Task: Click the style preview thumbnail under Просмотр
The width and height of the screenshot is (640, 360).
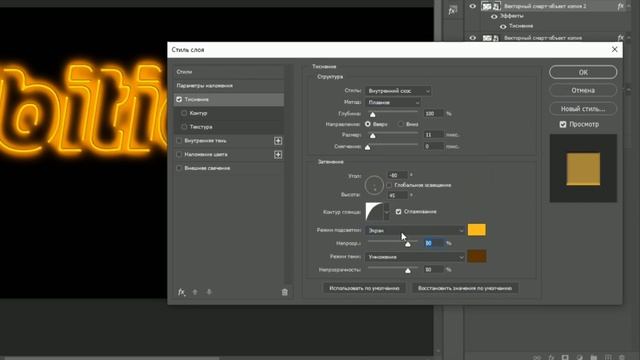Action: 583,169
